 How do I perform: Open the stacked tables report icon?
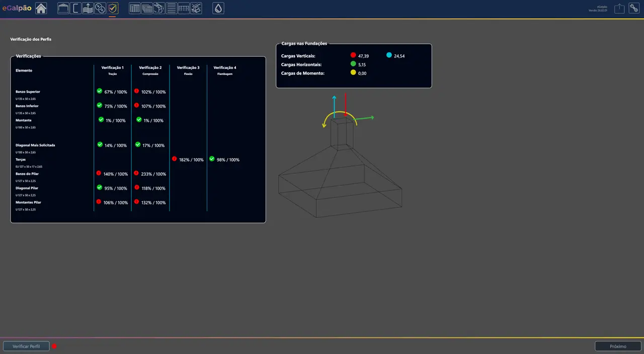147,8
